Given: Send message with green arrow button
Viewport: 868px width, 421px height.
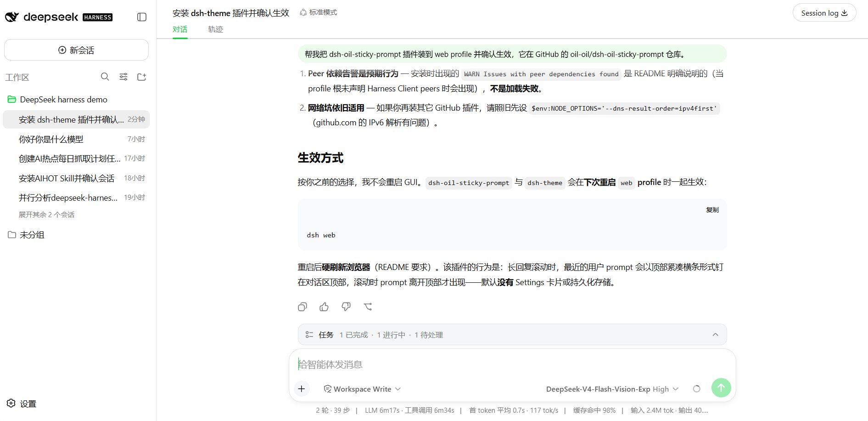Looking at the screenshot, I should click(x=721, y=388).
